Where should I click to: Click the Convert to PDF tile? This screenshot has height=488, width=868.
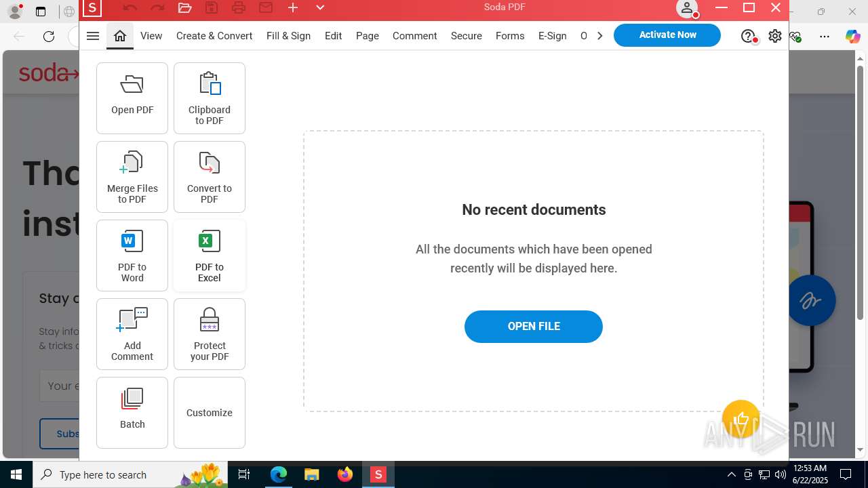coord(210,177)
